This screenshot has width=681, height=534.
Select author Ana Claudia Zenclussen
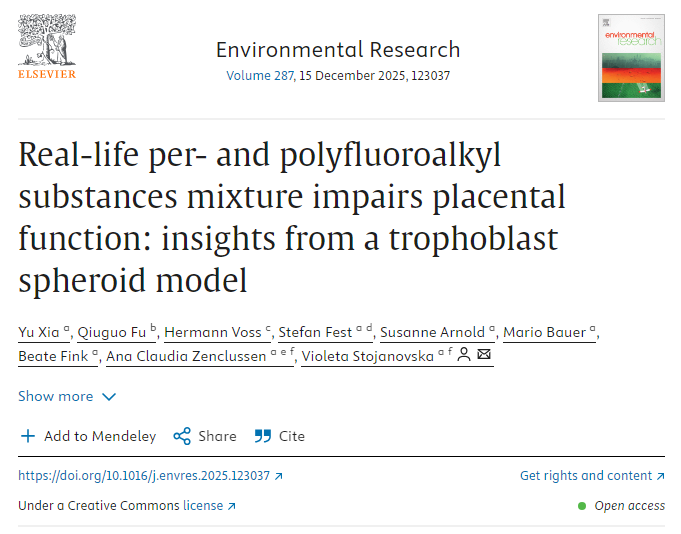tap(186, 356)
